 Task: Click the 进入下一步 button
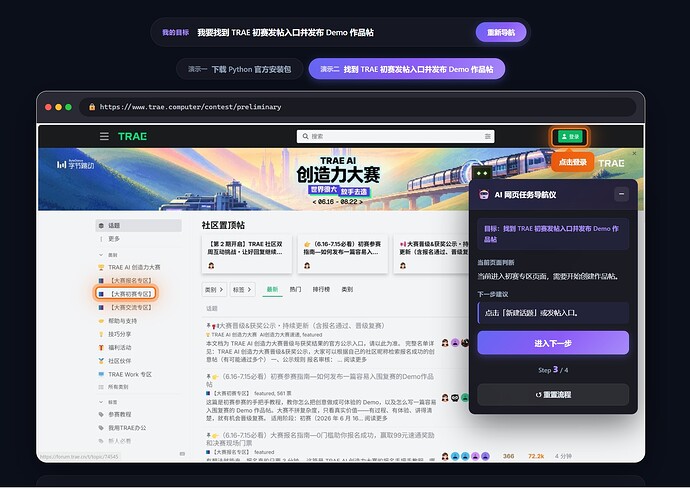553,343
